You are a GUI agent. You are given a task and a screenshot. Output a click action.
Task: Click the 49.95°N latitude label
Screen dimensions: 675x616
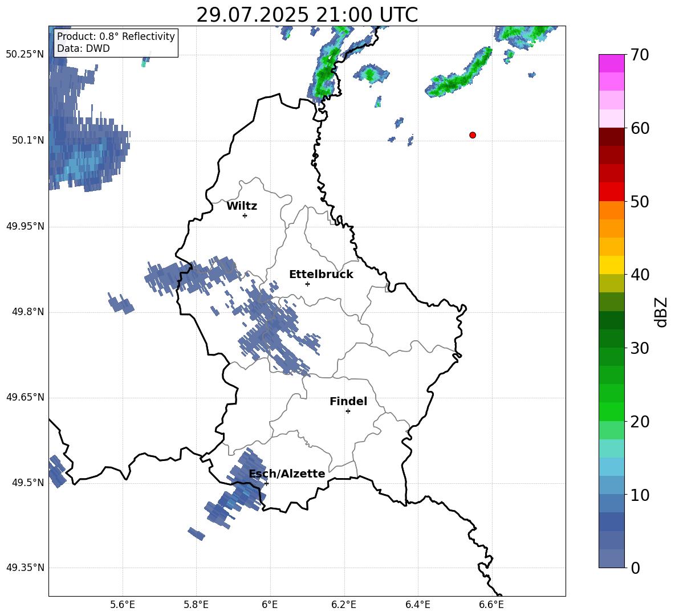[25, 226]
